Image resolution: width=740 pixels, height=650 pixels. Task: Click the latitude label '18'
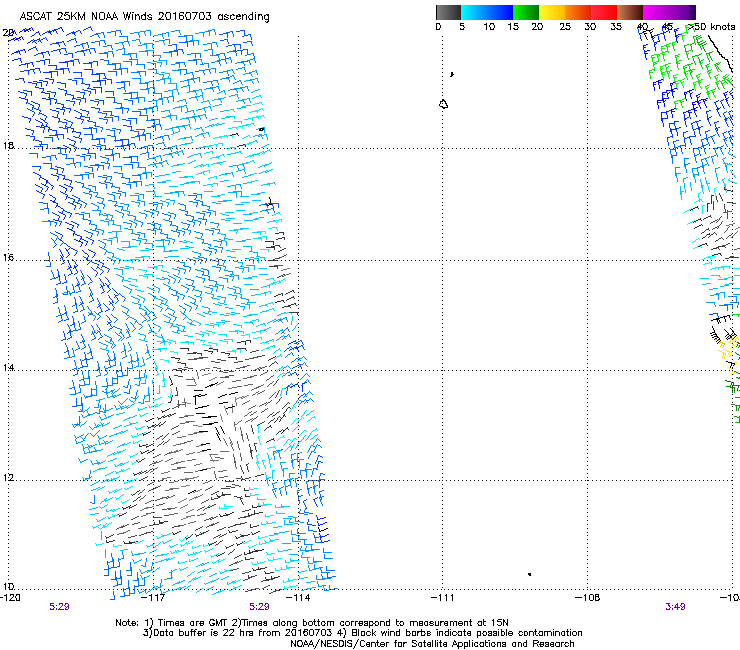(x=8, y=145)
